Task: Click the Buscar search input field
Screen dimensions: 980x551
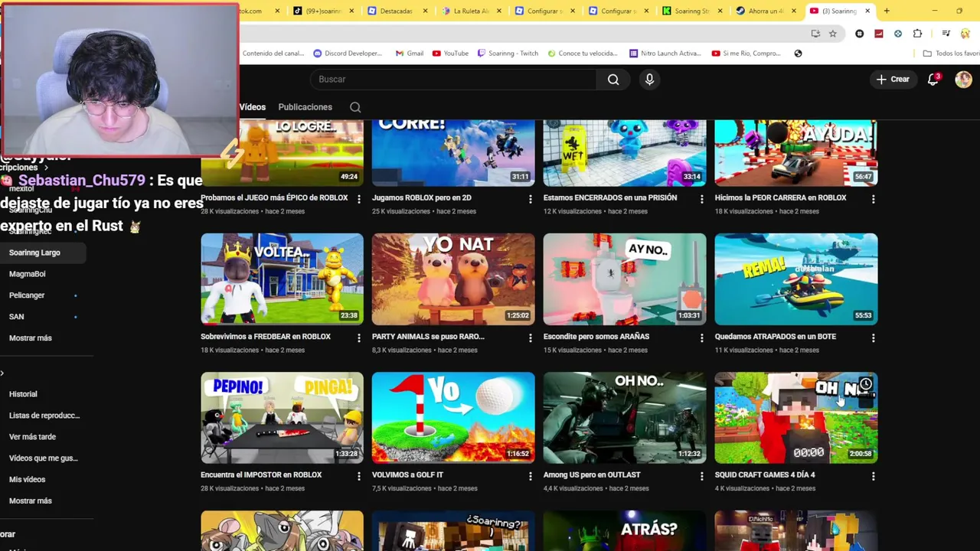Action: pos(453,80)
